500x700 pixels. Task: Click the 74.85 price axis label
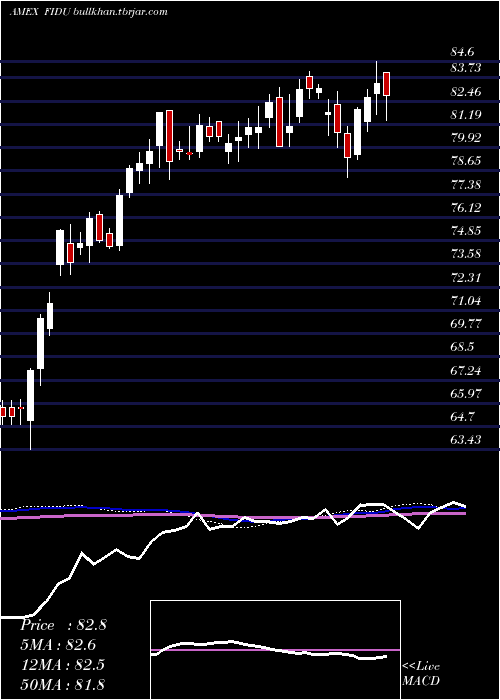466,231
